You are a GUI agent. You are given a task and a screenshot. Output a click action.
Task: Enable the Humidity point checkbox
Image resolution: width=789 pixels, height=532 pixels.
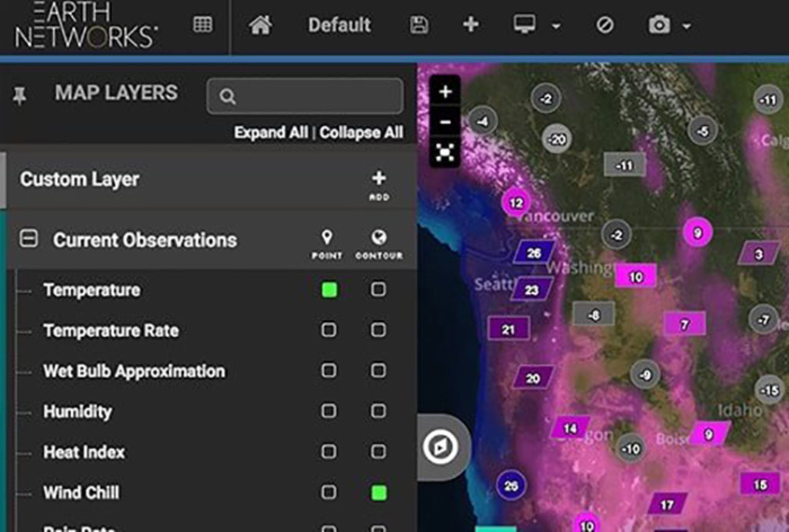click(329, 411)
